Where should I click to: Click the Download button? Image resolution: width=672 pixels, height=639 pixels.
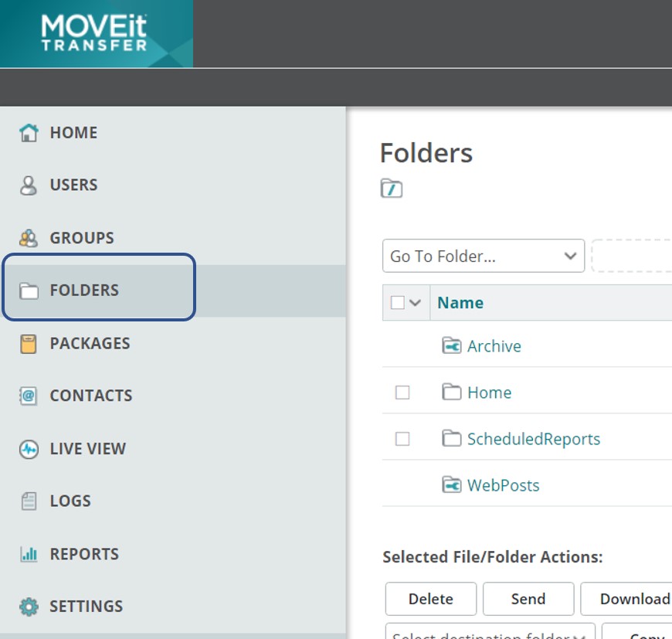pos(626,599)
